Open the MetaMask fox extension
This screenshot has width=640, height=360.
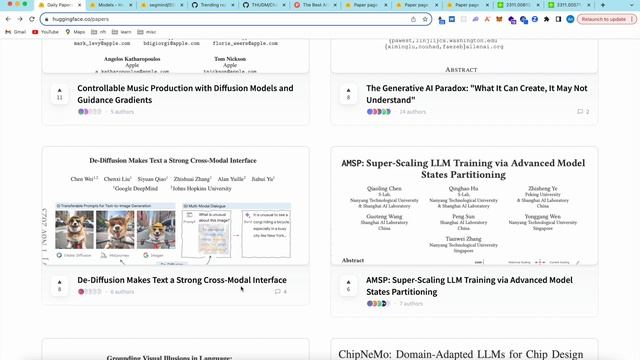499,19
